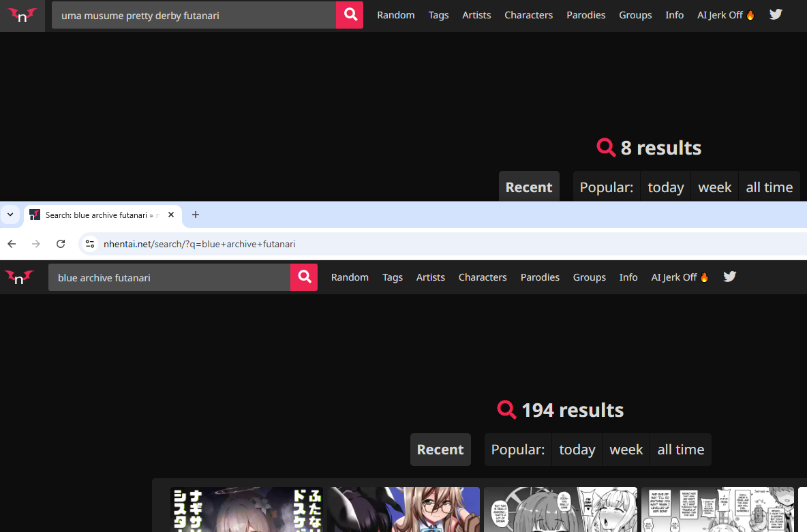Focus the search box containing 'uma musume pretty derby'

click(x=194, y=15)
